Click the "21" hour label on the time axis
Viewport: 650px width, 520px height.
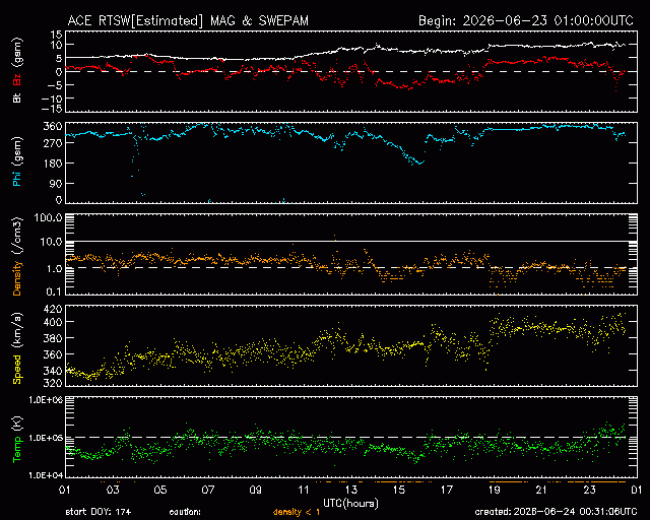tap(542, 490)
